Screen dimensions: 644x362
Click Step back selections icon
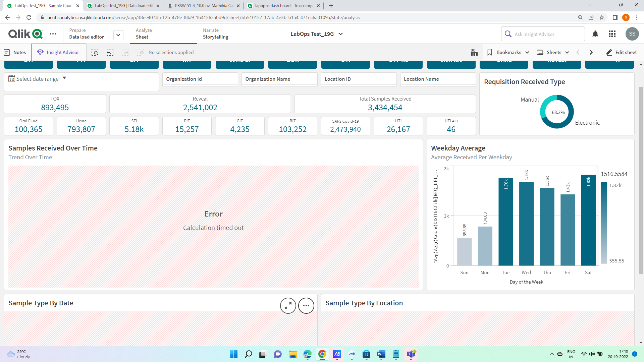pos(110,52)
